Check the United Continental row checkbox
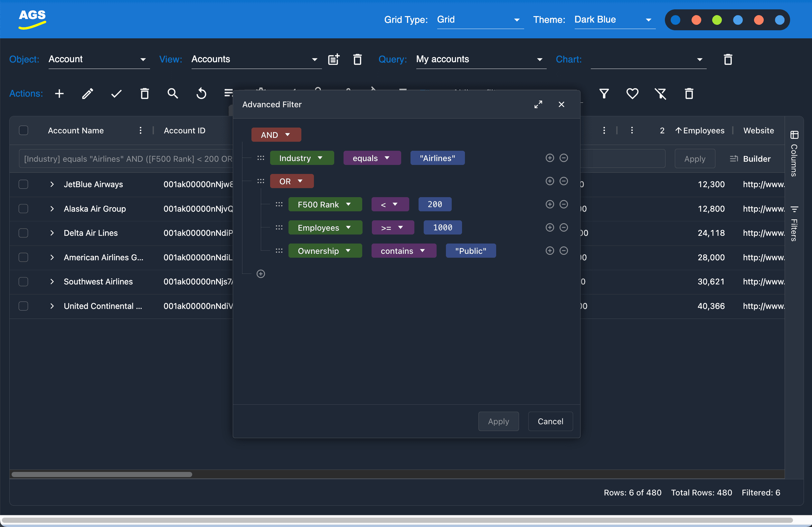The image size is (812, 527). click(24, 306)
